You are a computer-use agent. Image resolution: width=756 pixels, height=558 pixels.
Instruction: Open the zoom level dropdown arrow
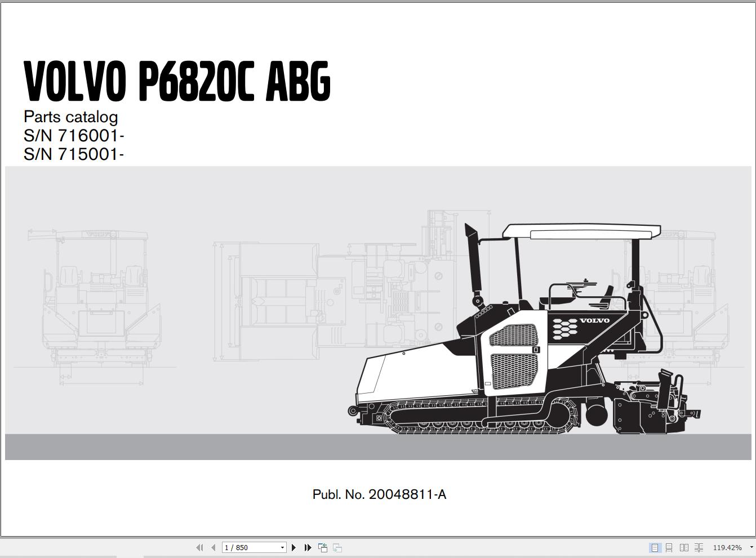tap(751, 547)
